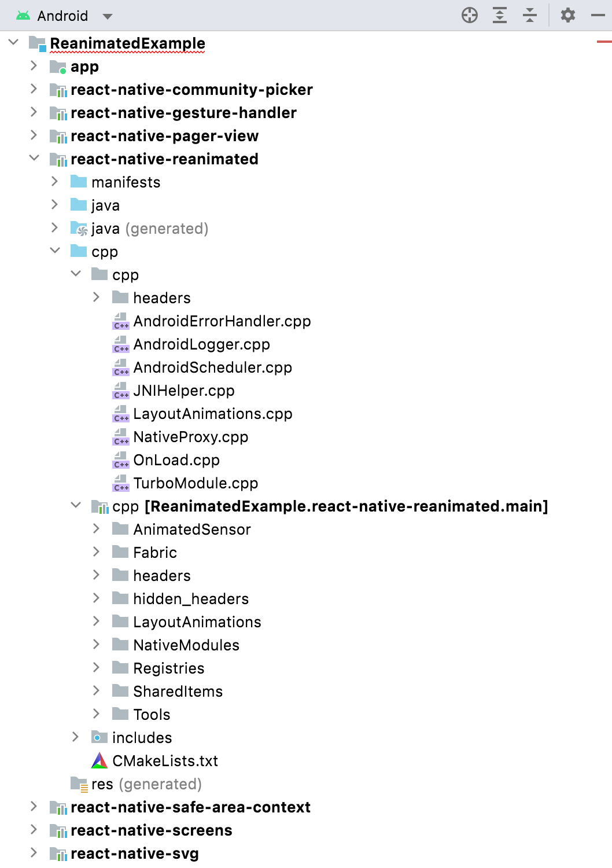The image size is (612, 868).
Task: Click the Collapse All icon in toolbar
Action: pos(530,15)
